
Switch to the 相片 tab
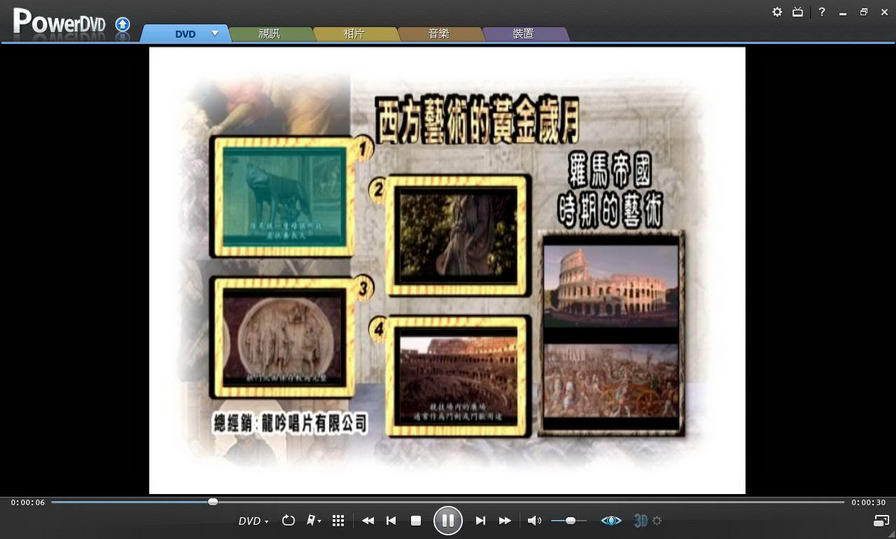point(354,34)
